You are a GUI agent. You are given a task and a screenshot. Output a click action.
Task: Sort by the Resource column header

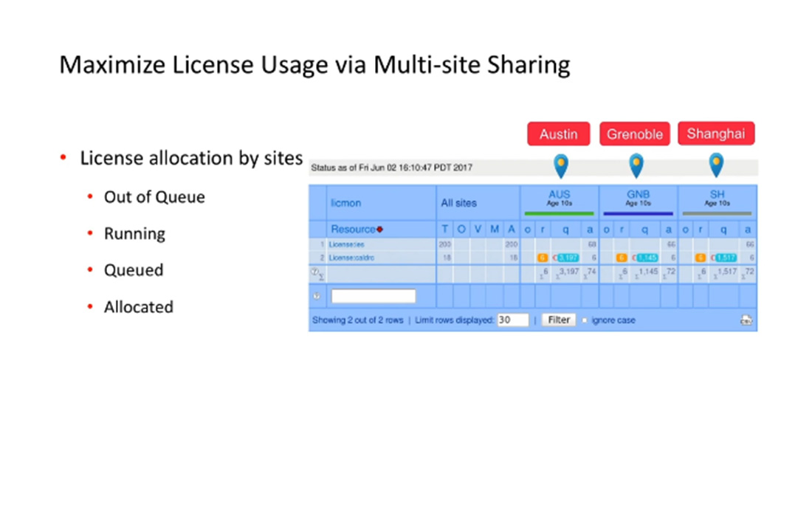click(x=353, y=229)
